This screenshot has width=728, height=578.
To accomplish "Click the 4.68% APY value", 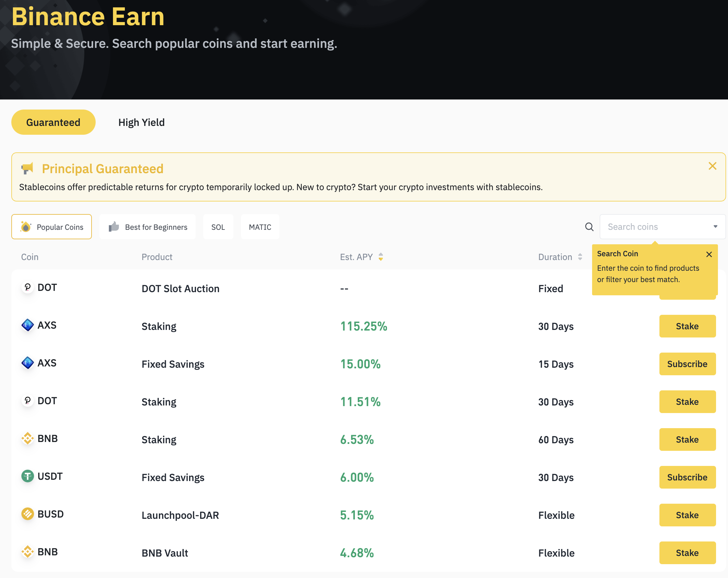I will pos(357,553).
